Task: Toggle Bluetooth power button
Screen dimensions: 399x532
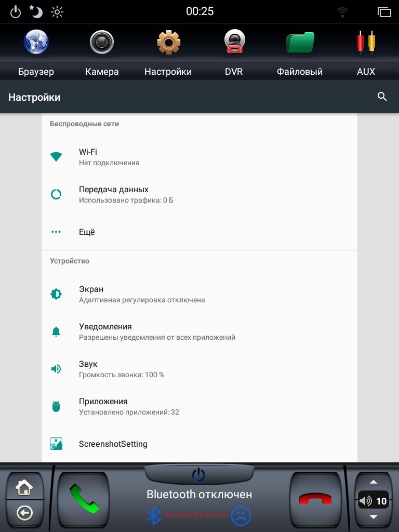Action: coord(198,475)
